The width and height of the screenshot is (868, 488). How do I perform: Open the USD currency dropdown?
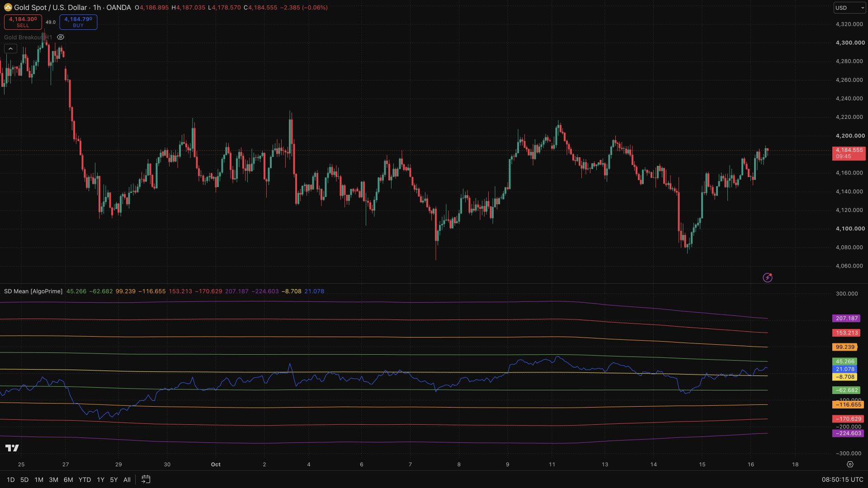pos(849,8)
